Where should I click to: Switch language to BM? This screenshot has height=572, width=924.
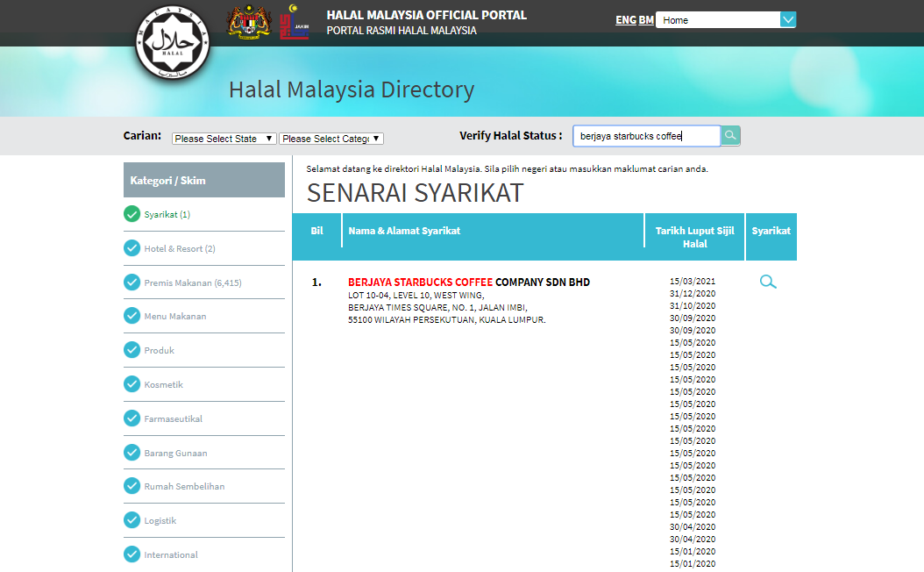[x=646, y=20]
